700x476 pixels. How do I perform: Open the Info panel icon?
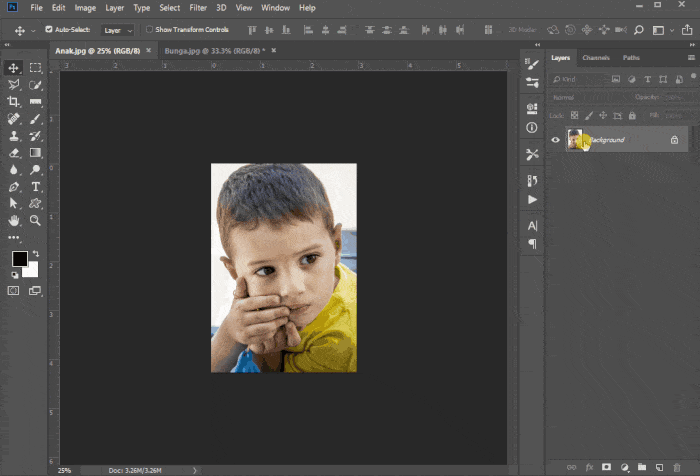pos(532,128)
